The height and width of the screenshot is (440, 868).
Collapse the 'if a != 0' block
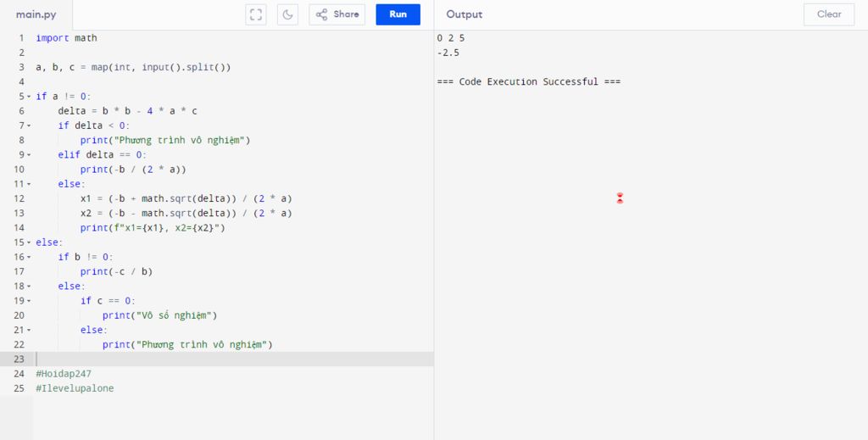pyautogui.click(x=29, y=97)
